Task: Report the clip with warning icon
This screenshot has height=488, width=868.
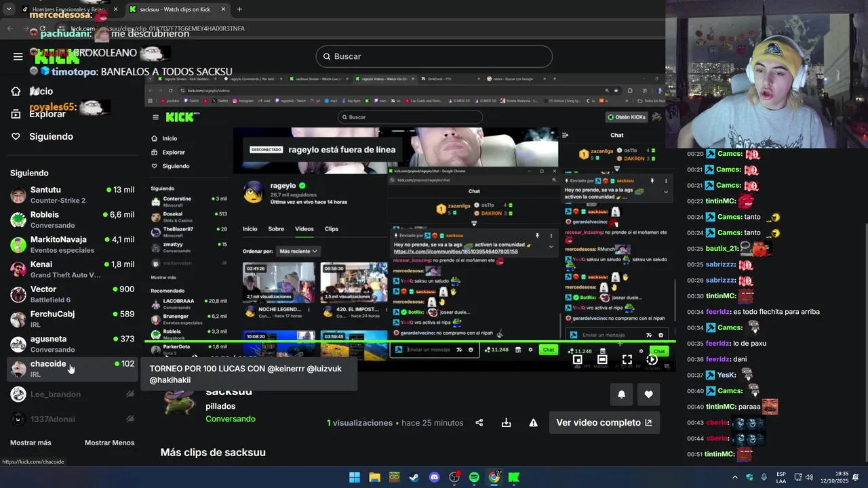Action: [x=533, y=422]
